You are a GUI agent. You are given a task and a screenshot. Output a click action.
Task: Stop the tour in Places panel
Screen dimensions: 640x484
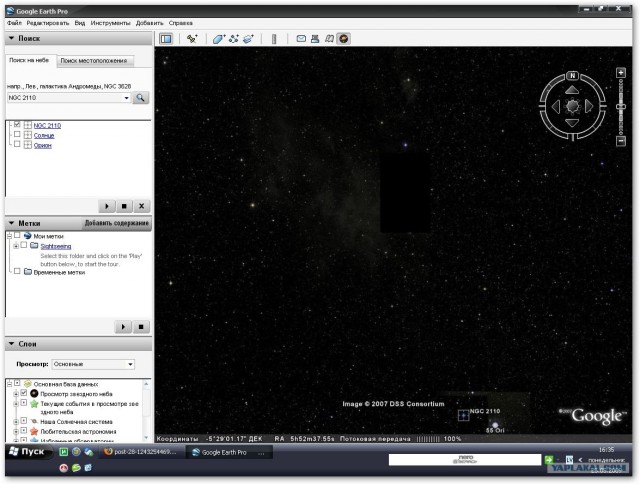[141, 326]
